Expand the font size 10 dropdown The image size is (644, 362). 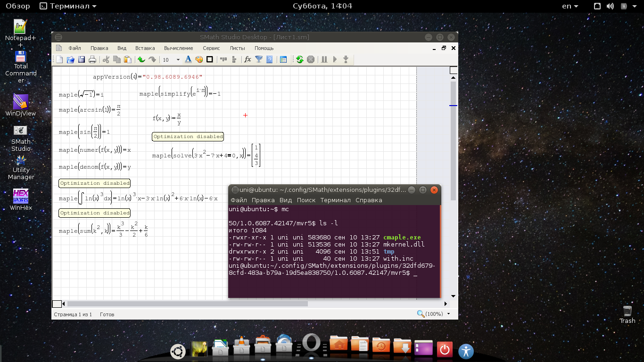coord(178,60)
